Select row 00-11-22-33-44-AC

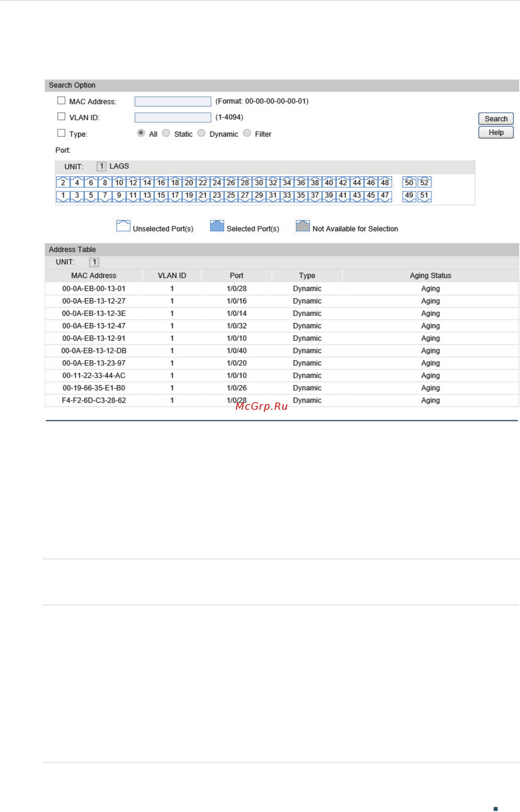[x=282, y=376]
